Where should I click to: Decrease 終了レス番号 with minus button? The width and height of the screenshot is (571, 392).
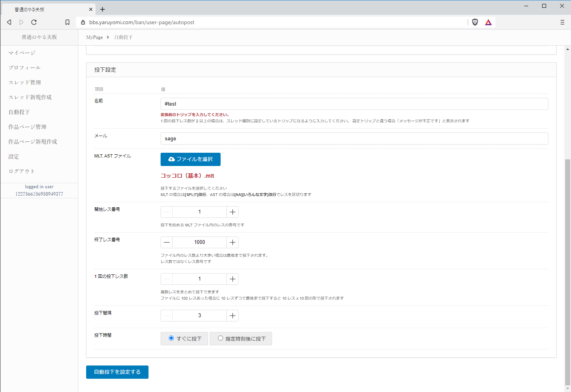(167, 242)
